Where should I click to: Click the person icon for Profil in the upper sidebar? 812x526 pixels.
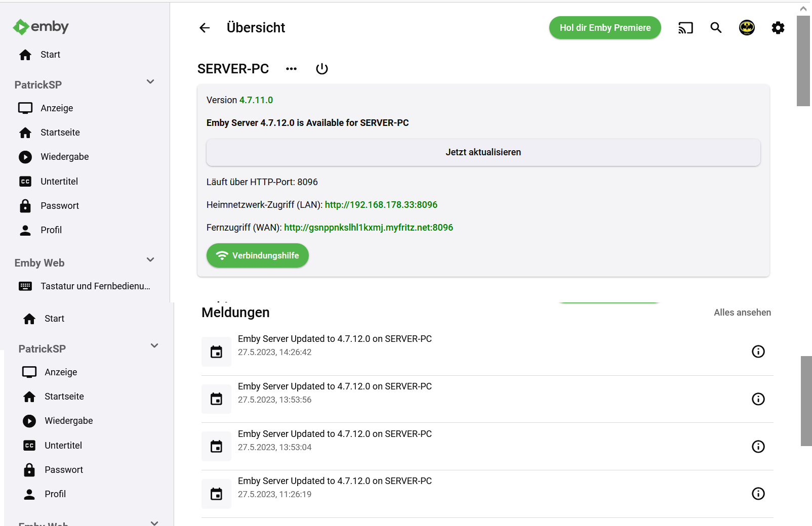coord(25,230)
